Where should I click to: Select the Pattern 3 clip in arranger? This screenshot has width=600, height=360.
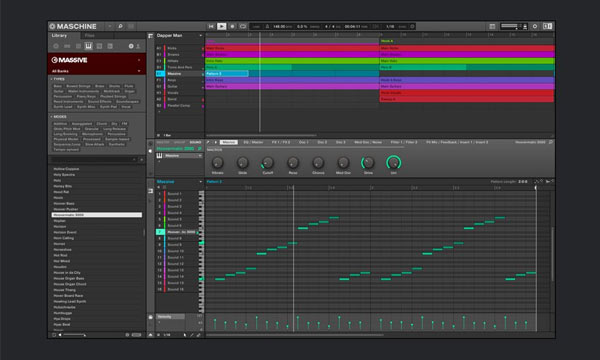227,73
